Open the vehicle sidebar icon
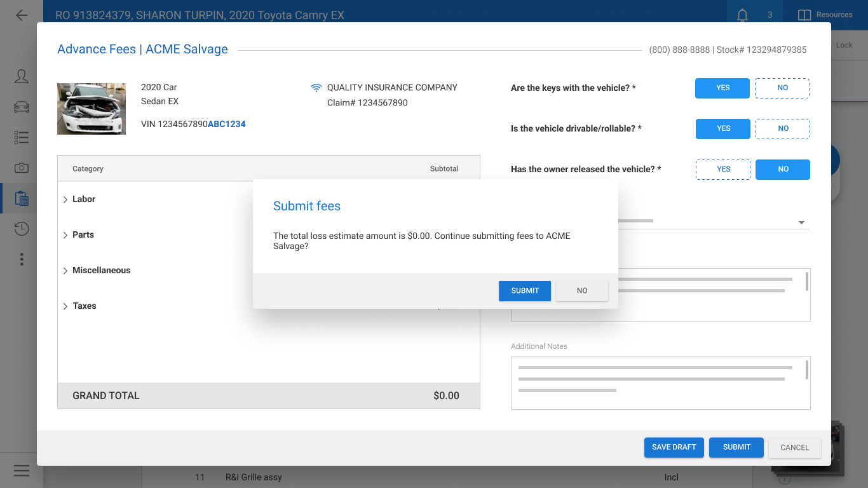This screenshot has height=488, width=868. [x=22, y=107]
